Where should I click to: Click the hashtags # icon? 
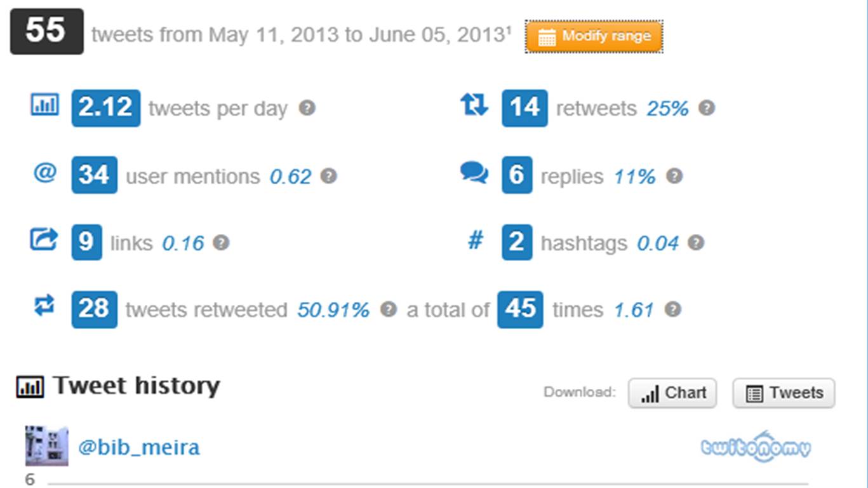pyautogui.click(x=475, y=240)
